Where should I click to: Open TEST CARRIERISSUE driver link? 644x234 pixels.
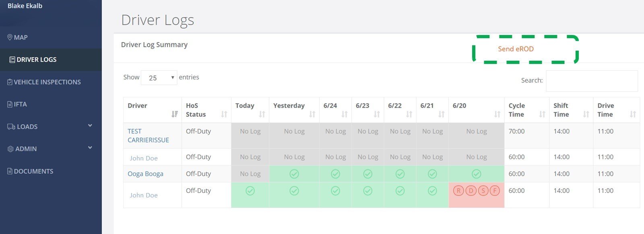click(148, 135)
